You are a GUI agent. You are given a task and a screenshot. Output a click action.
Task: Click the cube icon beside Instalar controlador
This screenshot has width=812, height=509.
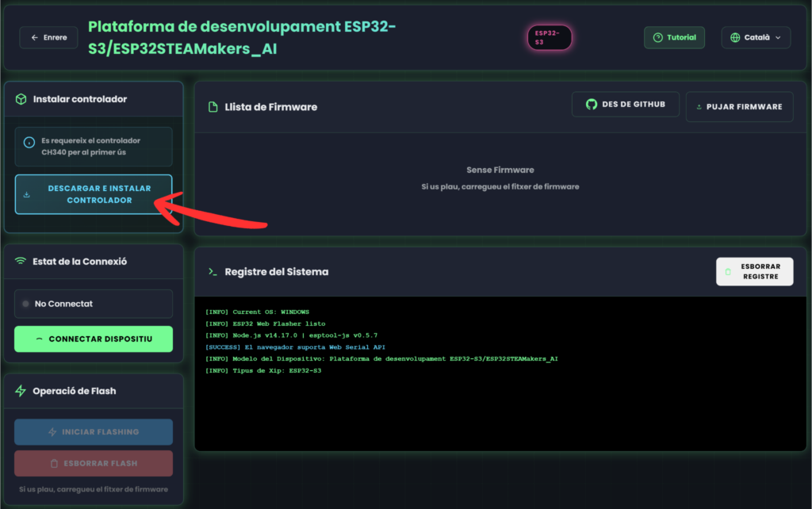pos(21,99)
